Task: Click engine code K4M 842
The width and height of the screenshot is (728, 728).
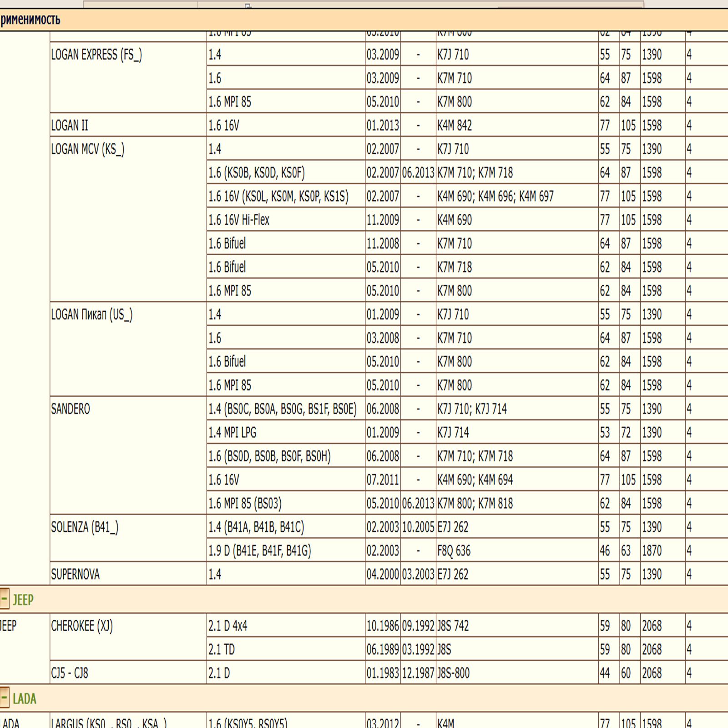Action: tap(455, 125)
